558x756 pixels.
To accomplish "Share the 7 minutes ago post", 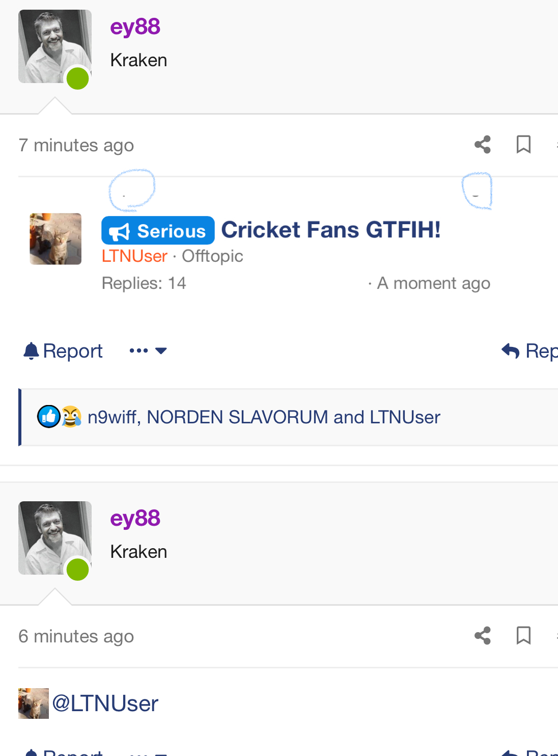I will 483,145.
